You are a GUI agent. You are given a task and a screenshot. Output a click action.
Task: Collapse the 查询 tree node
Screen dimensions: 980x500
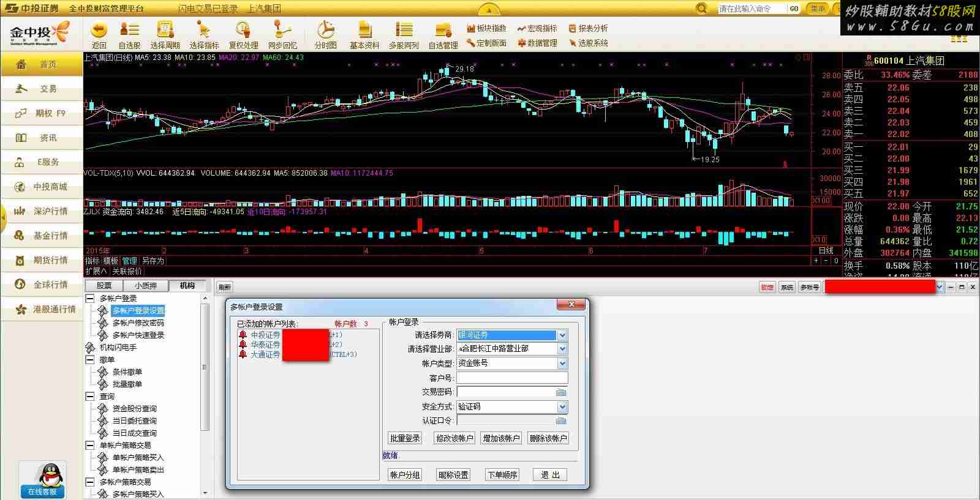coord(90,397)
